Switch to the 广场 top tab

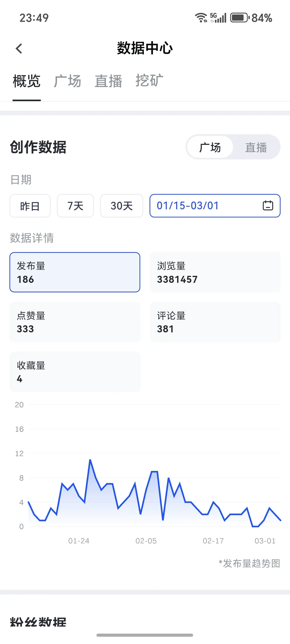click(67, 81)
